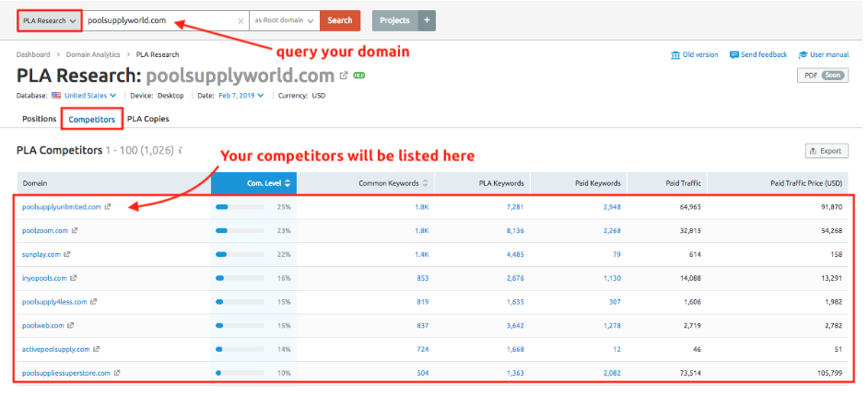Sort by Com. Level column arrows
This screenshot has height=395, width=868.
287,183
